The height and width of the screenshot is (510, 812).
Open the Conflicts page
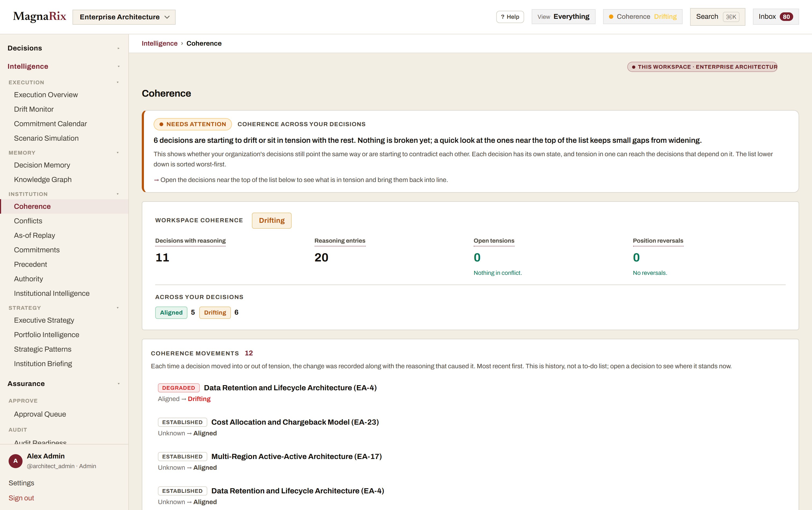click(x=28, y=221)
